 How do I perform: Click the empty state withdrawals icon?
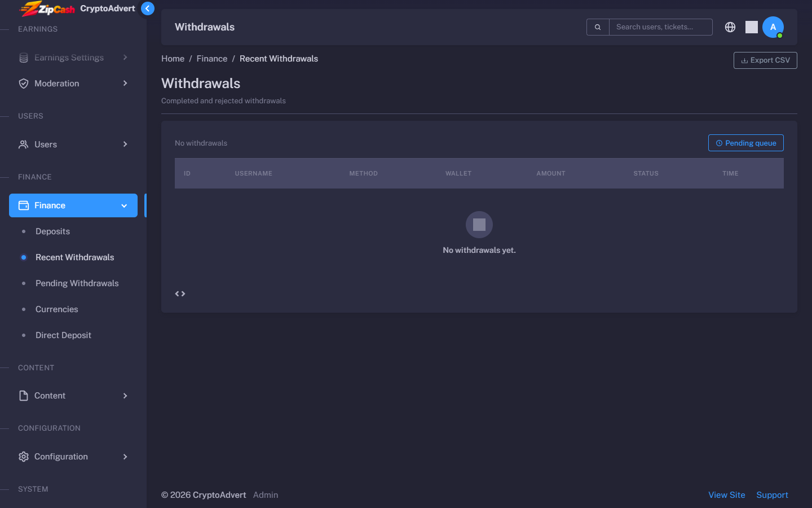tap(479, 225)
